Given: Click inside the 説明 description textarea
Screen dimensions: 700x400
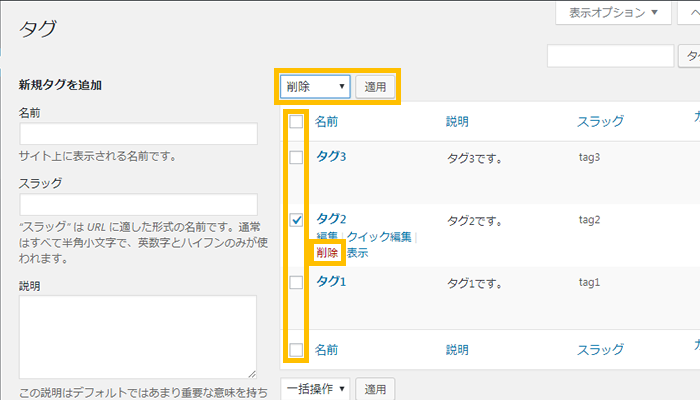Looking at the screenshot, I should click(x=139, y=337).
